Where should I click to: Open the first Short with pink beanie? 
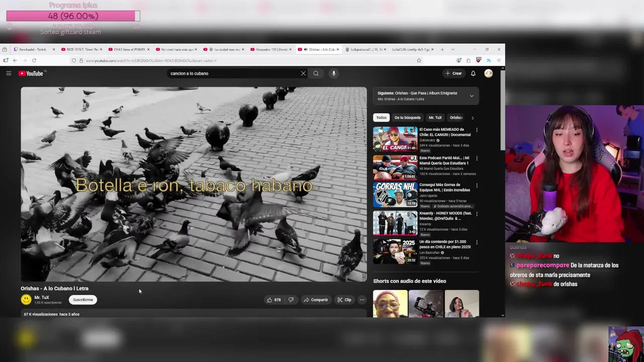[x=390, y=304]
